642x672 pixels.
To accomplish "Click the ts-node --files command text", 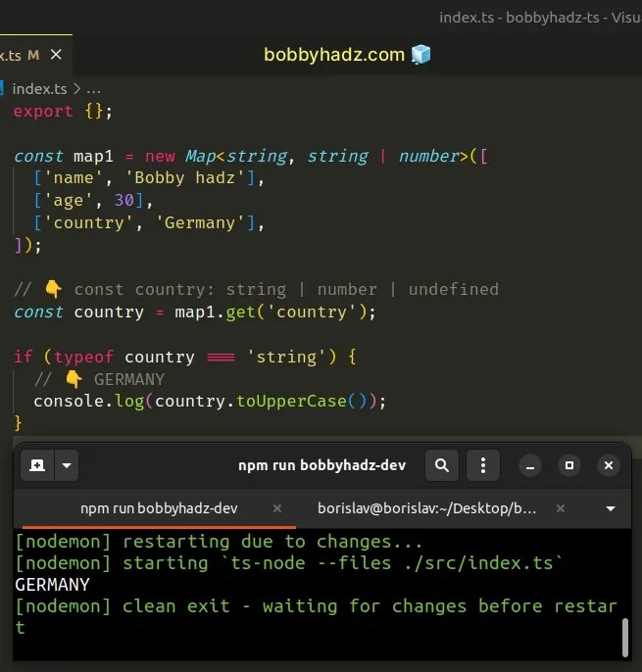I will pyautogui.click(x=392, y=563).
